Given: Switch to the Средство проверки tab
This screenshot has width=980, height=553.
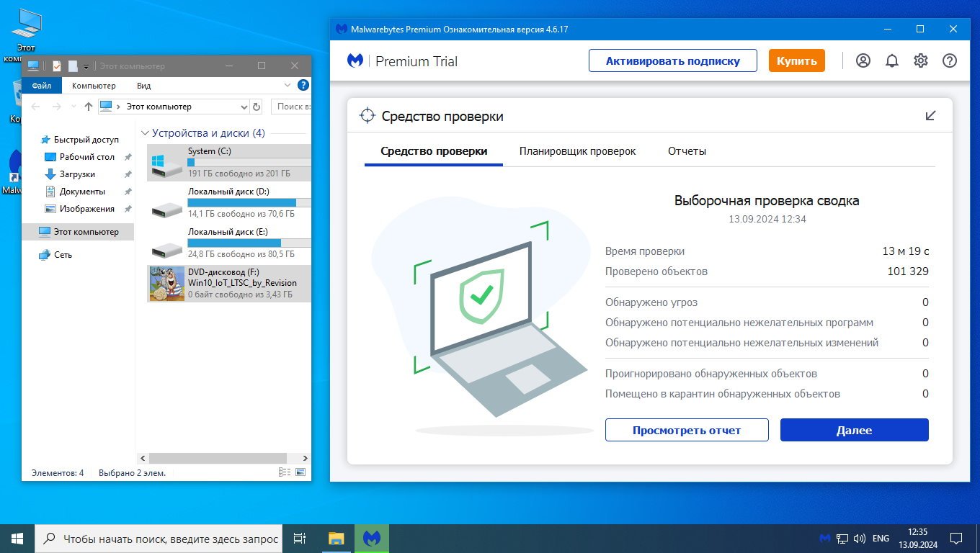Looking at the screenshot, I should (x=434, y=151).
